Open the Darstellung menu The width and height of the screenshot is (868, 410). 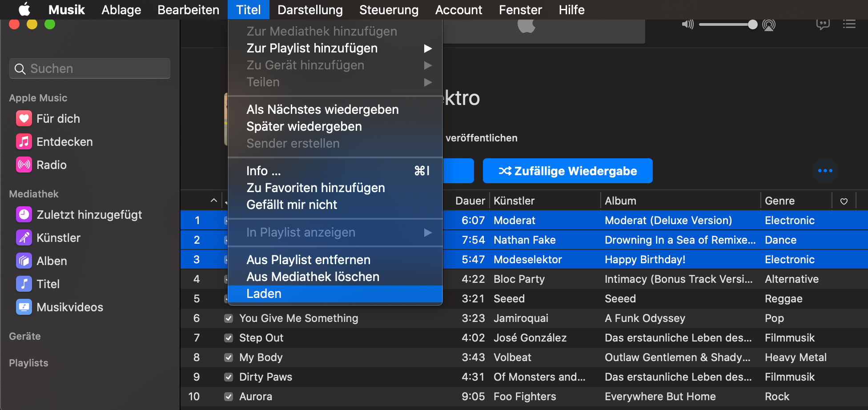click(x=310, y=10)
